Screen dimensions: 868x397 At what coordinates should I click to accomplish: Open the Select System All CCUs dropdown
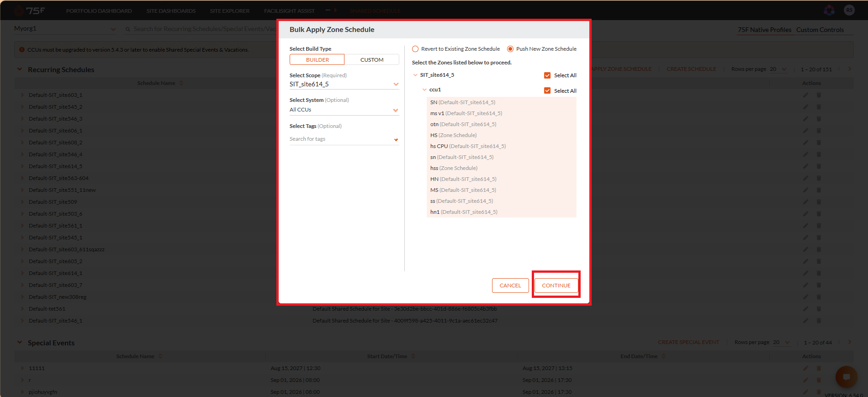coord(344,110)
